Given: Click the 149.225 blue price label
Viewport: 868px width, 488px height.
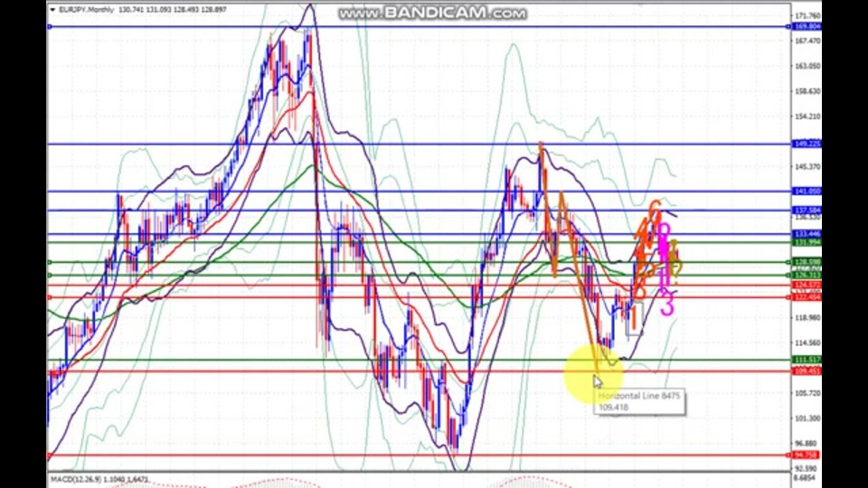Looking at the screenshot, I should 807,144.
